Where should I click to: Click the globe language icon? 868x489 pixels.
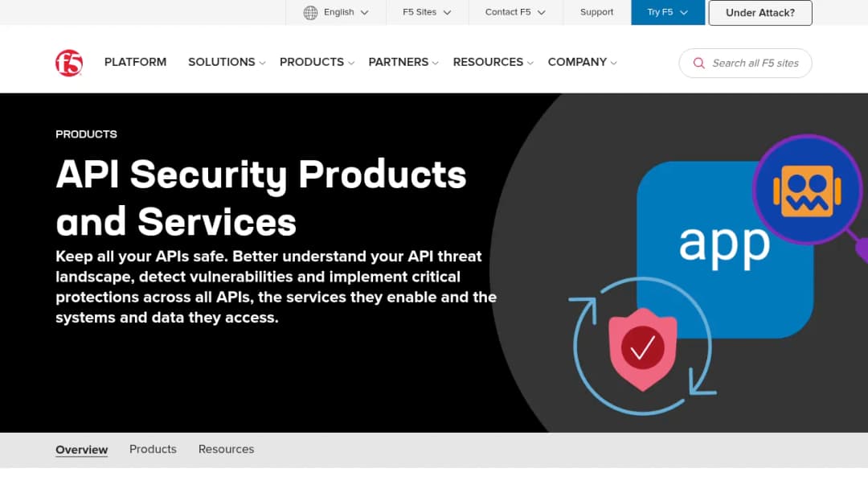[x=310, y=12]
